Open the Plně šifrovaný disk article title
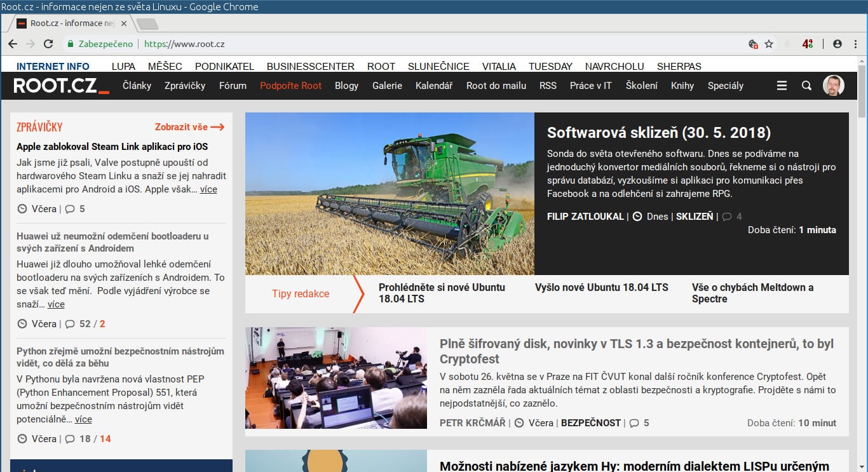 (x=637, y=351)
